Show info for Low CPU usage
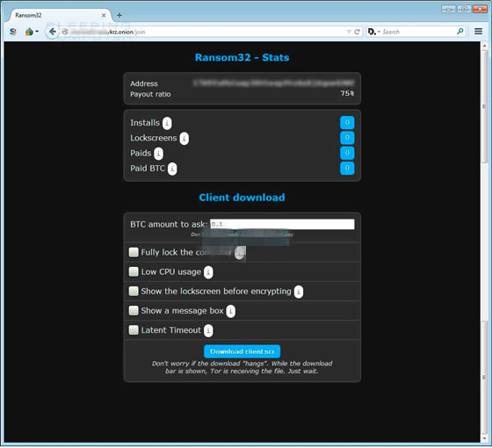This screenshot has width=492, height=448. (x=208, y=272)
